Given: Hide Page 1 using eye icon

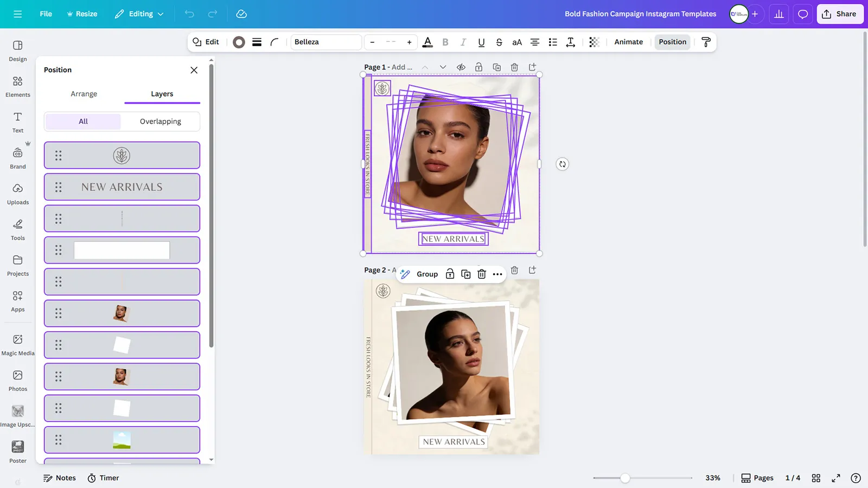Looking at the screenshot, I should tap(461, 67).
